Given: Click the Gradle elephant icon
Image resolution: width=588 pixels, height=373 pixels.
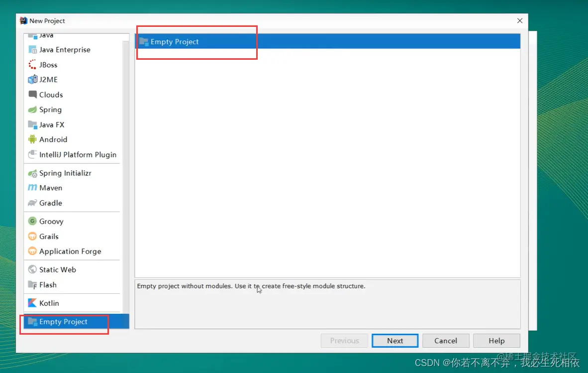Looking at the screenshot, I should (33, 203).
